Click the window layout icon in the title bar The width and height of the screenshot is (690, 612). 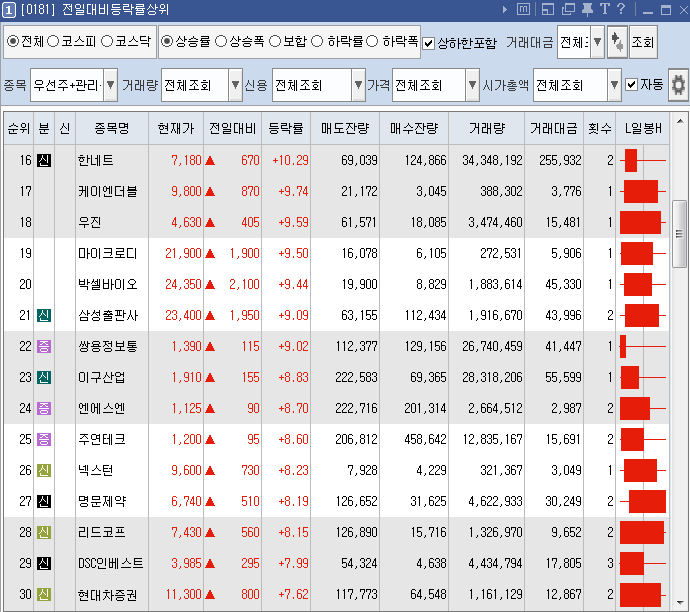point(547,9)
